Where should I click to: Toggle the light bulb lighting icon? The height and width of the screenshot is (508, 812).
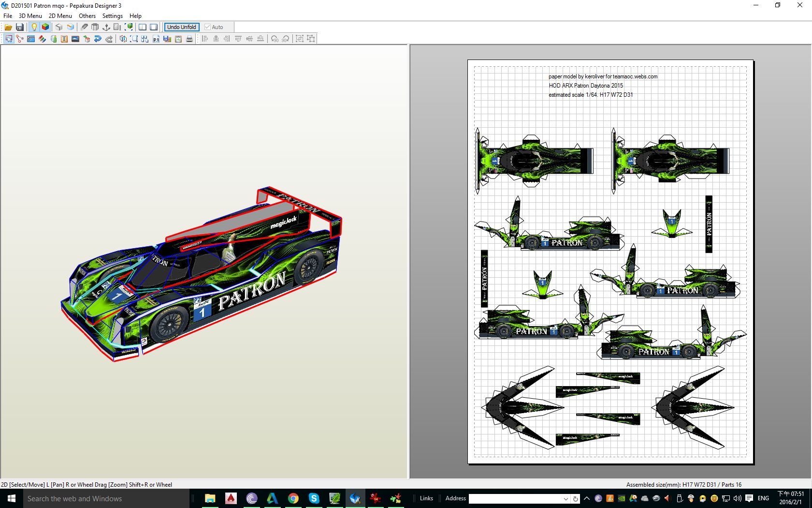click(x=34, y=27)
